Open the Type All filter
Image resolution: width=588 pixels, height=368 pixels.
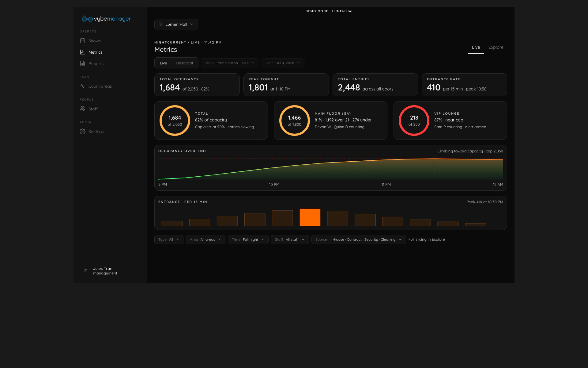(x=169, y=240)
